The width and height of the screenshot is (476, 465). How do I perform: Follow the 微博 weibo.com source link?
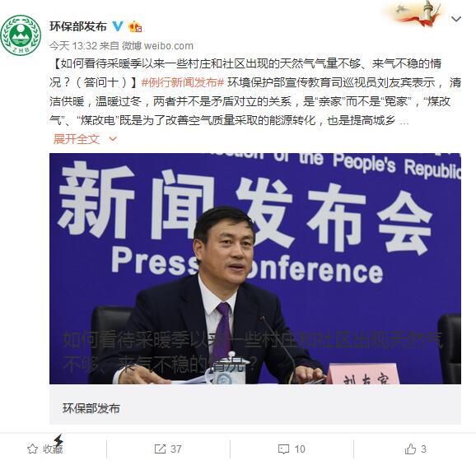(157, 46)
